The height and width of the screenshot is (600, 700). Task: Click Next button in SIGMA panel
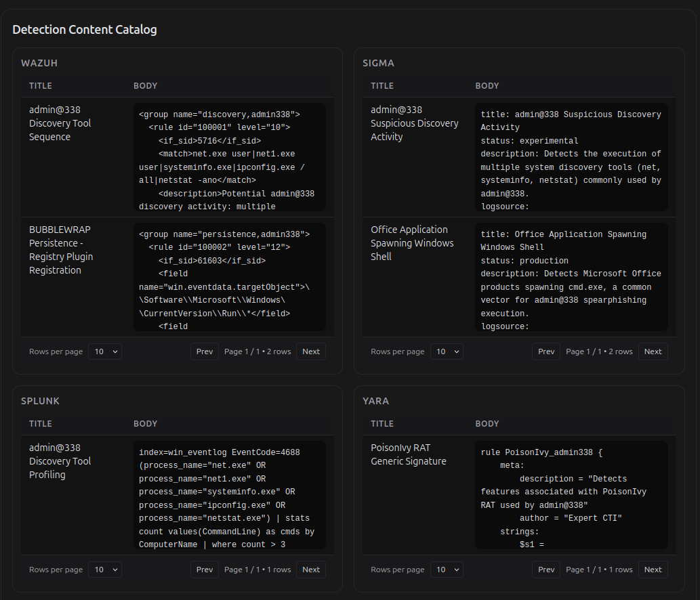pos(653,351)
